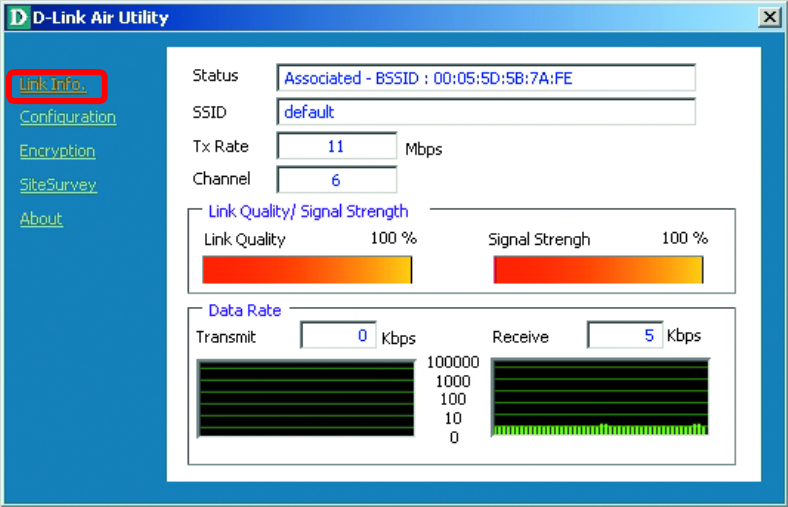Click the D-Link Air Utility title text
Viewport: 788px width, 507px height.
click(x=101, y=18)
